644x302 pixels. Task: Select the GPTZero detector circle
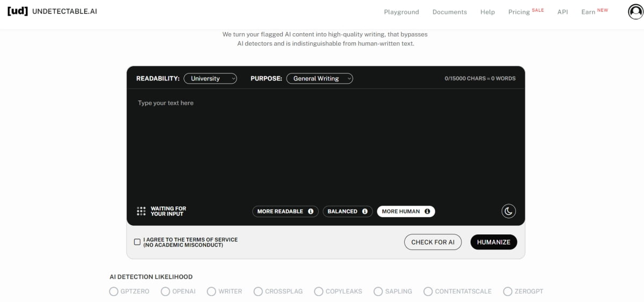click(113, 291)
